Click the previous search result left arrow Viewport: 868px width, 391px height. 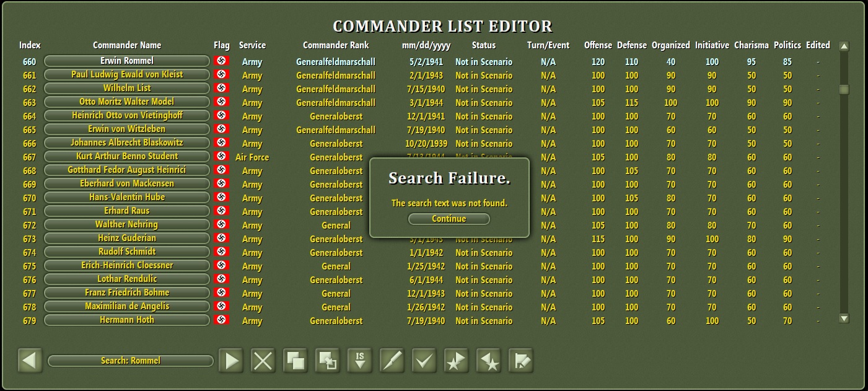tap(30, 360)
